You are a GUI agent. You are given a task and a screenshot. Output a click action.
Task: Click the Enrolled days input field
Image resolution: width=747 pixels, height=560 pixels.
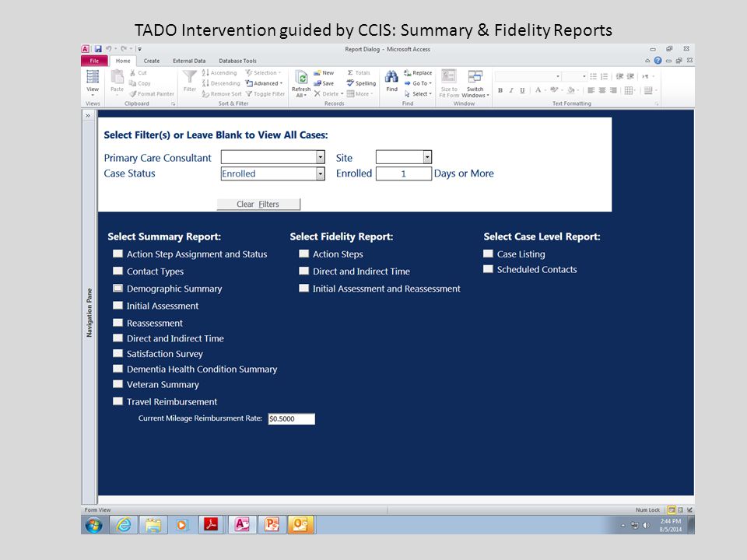(404, 173)
